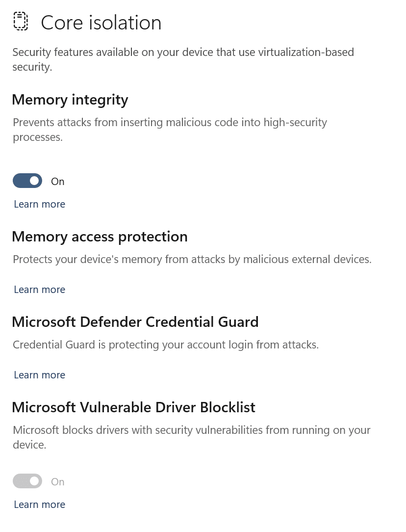The width and height of the screenshot is (406, 532).
Task: Open Learn more under Memory access protection
Action: [39, 290]
